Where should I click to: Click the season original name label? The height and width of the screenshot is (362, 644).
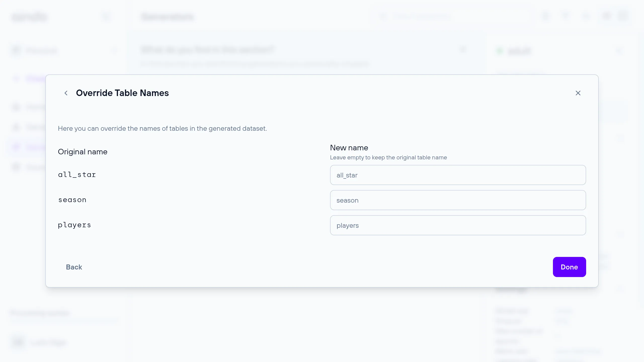[72, 200]
